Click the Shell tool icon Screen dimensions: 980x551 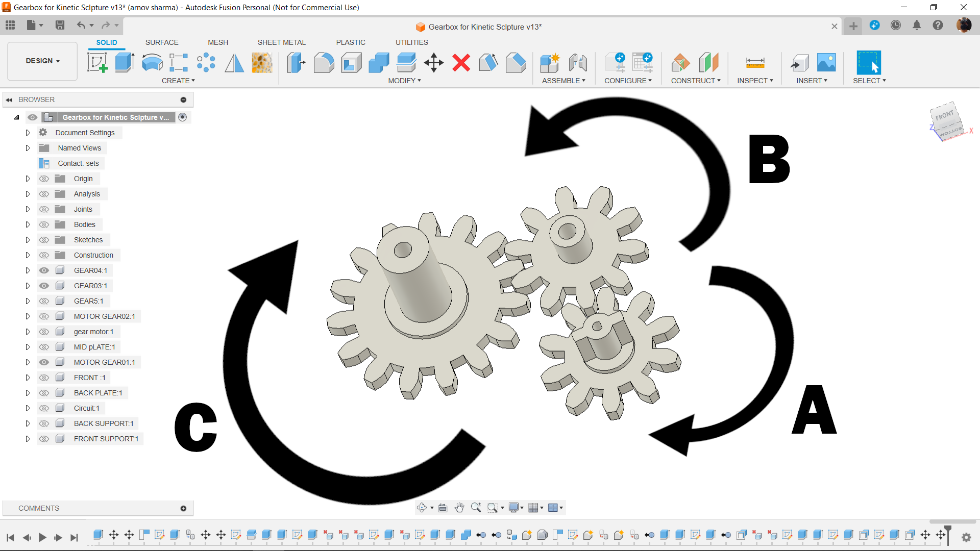point(351,63)
